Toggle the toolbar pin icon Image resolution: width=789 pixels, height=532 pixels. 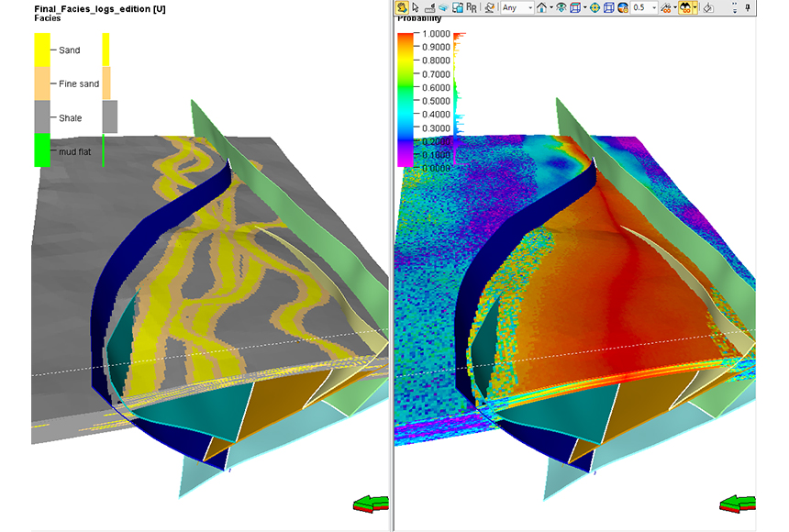pos(748,7)
